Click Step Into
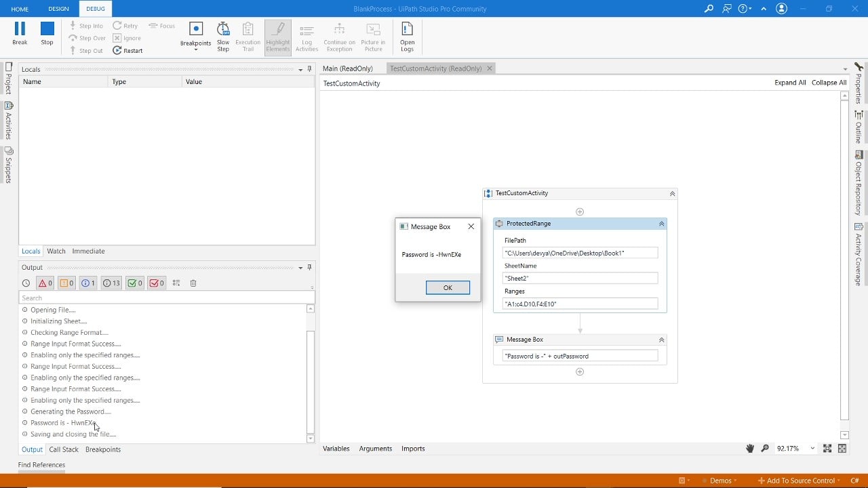 click(x=86, y=26)
